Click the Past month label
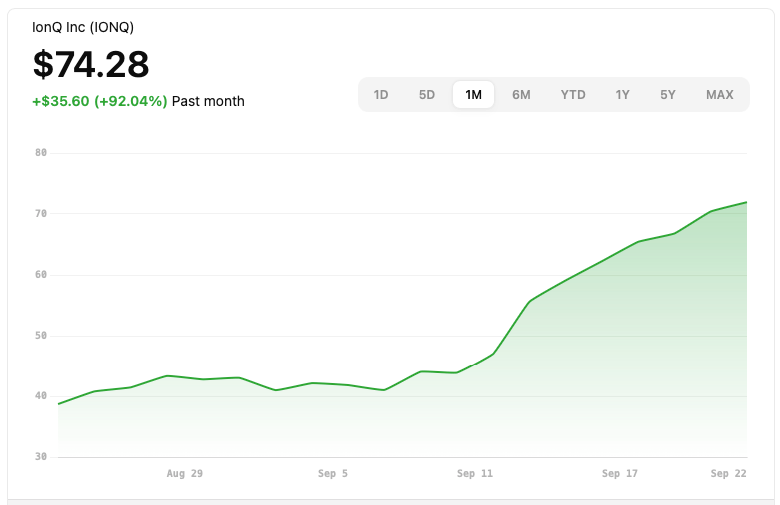Image resolution: width=780 pixels, height=505 pixels. [x=208, y=101]
